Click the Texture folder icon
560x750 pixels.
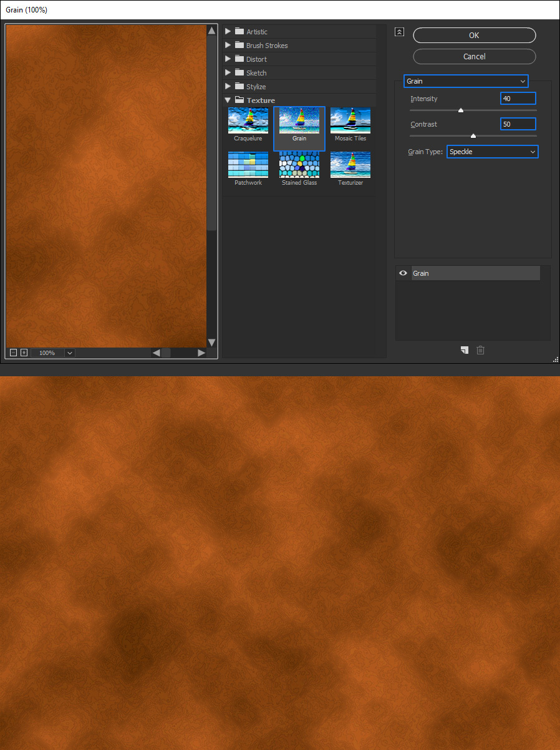pos(239,100)
